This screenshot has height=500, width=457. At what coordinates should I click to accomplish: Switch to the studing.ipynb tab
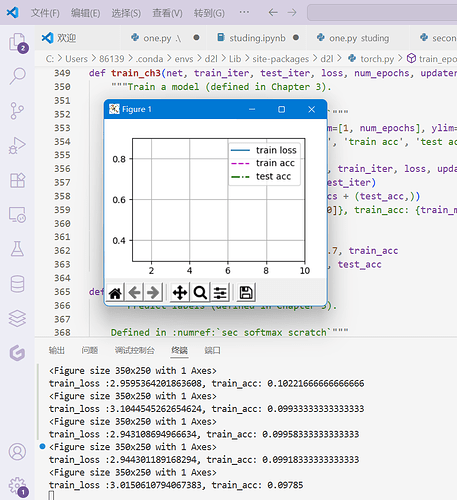coord(257,38)
